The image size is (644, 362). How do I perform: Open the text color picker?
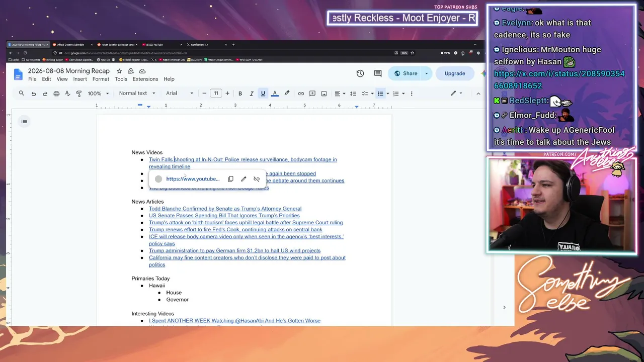(x=275, y=94)
